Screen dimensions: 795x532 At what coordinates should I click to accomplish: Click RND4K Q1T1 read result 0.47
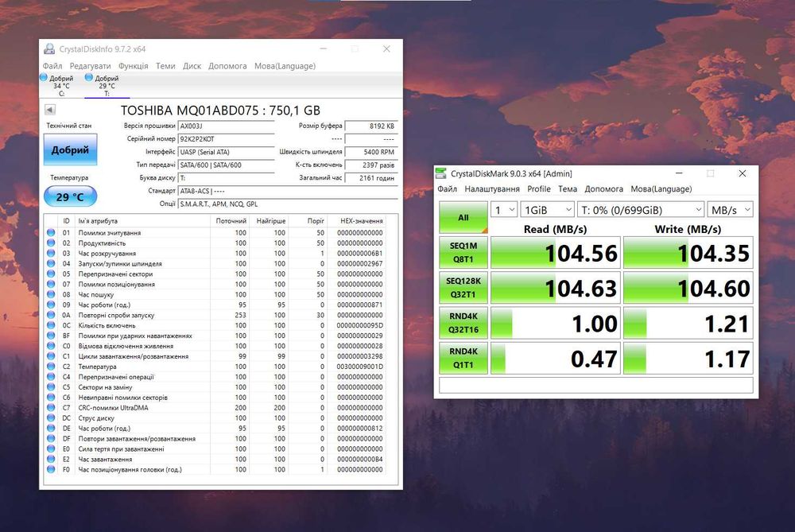coord(556,358)
